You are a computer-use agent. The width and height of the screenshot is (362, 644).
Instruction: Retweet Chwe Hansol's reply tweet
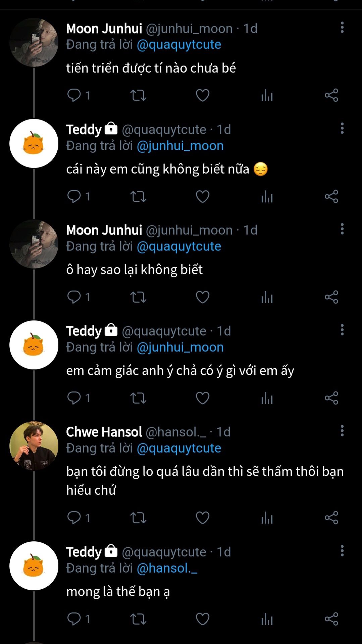pos(138,518)
